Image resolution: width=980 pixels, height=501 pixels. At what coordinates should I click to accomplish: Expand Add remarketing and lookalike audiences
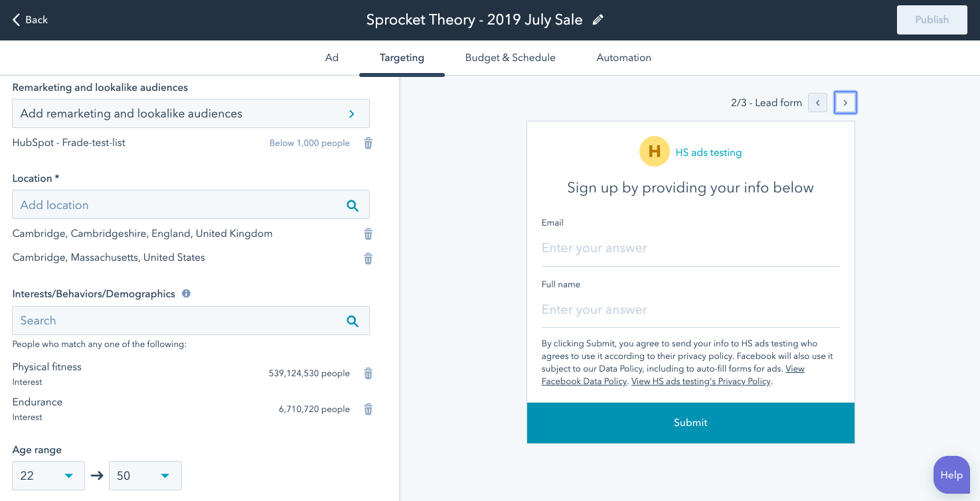click(191, 113)
